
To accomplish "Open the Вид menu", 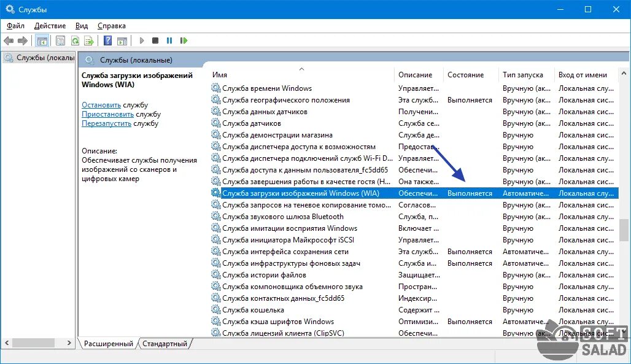I will point(82,26).
